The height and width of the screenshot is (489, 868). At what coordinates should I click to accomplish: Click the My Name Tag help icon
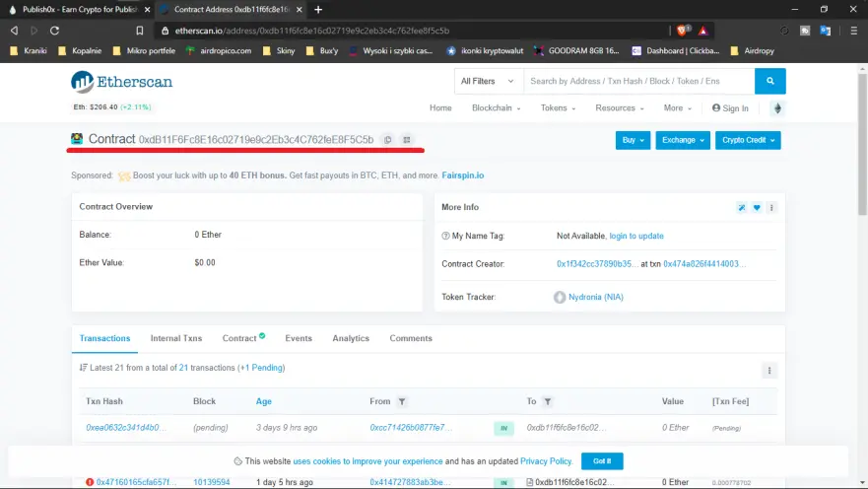pos(445,236)
